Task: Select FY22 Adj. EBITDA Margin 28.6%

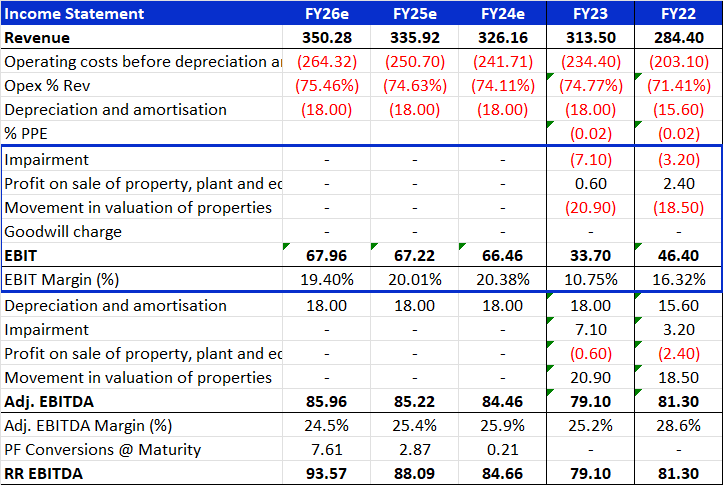Action: (678, 426)
